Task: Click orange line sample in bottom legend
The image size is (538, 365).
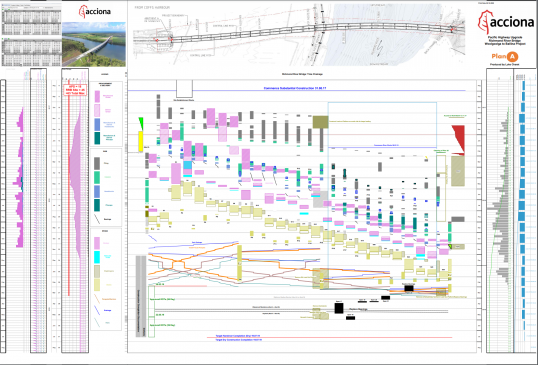Action: coord(97,299)
